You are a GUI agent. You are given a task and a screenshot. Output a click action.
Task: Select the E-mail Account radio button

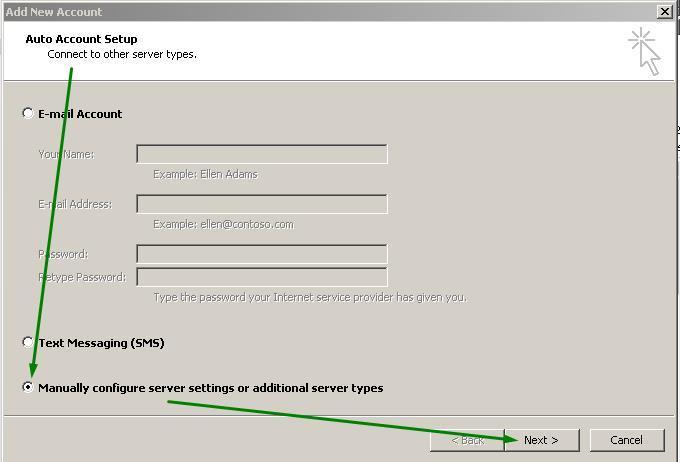coord(28,113)
